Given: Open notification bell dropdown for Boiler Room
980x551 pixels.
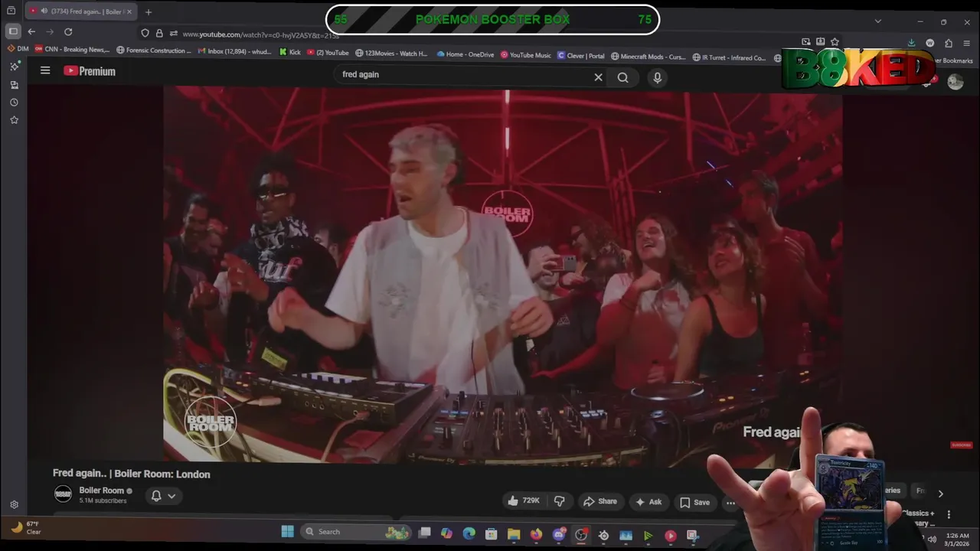Looking at the screenshot, I should (163, 496).
